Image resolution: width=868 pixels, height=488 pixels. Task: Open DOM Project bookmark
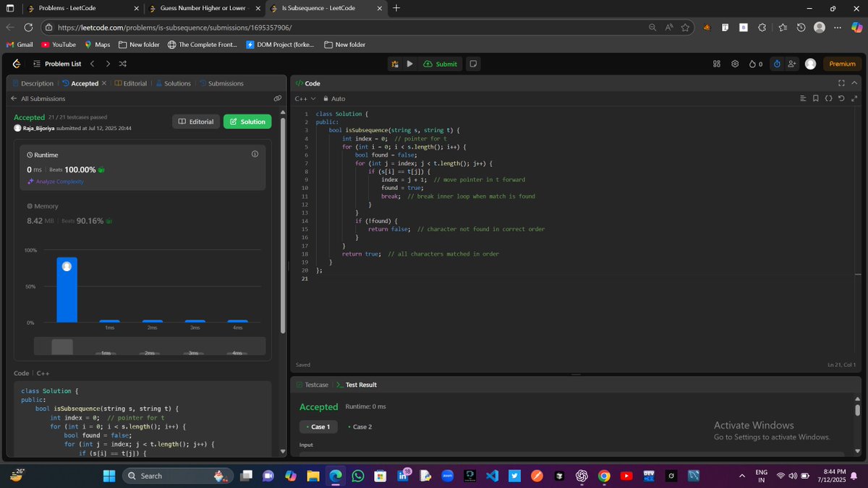tap(280, 44)
